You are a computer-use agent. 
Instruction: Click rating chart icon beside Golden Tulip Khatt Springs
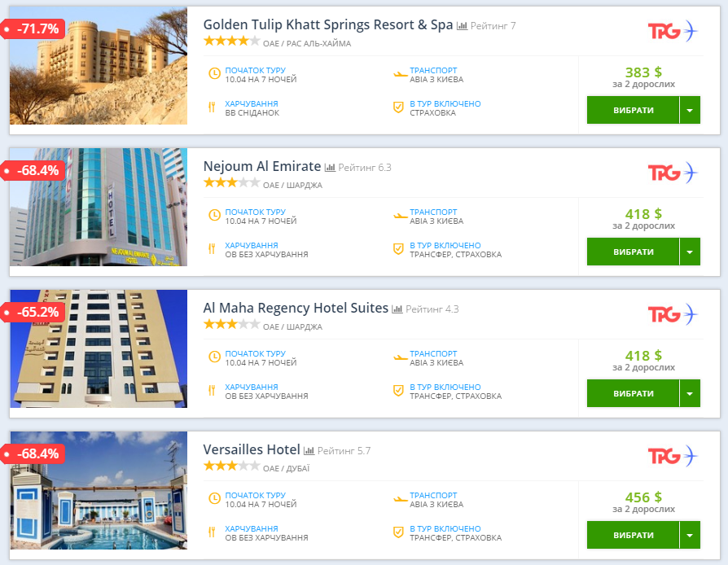pyautogui.click(x=462, y=26)
